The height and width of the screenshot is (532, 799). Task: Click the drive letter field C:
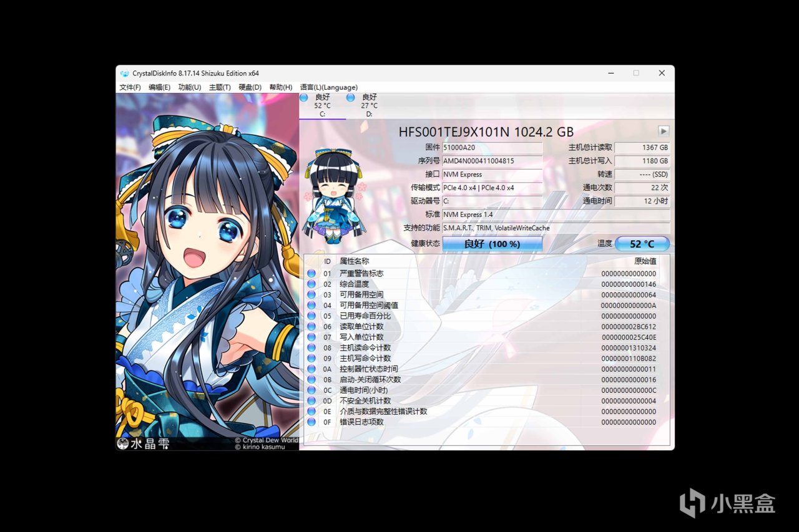click(x=493, y=201)
